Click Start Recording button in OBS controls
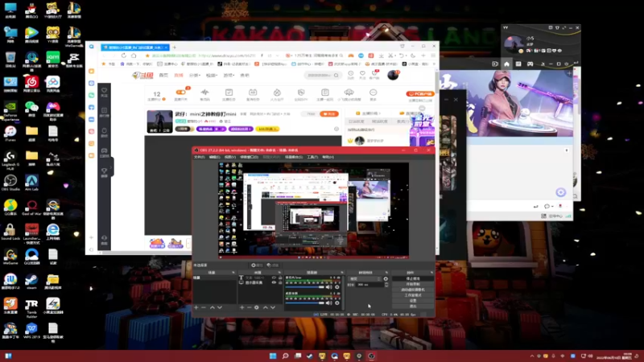 pyautogui.click(x=413, y=284)
